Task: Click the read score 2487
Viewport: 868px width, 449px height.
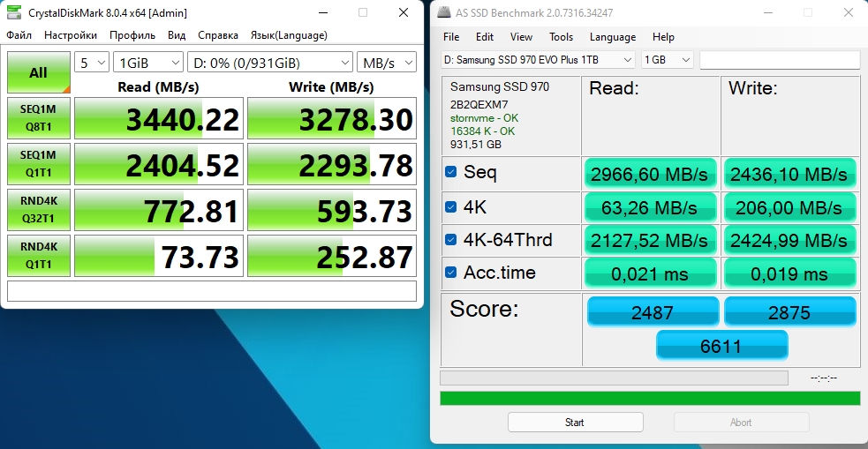Action: point(653,312)
